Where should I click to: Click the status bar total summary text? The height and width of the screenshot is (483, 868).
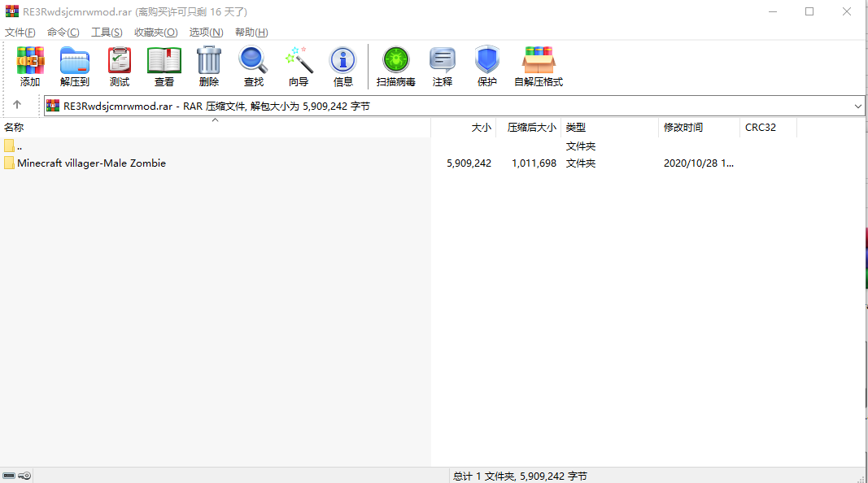(520, 476)
